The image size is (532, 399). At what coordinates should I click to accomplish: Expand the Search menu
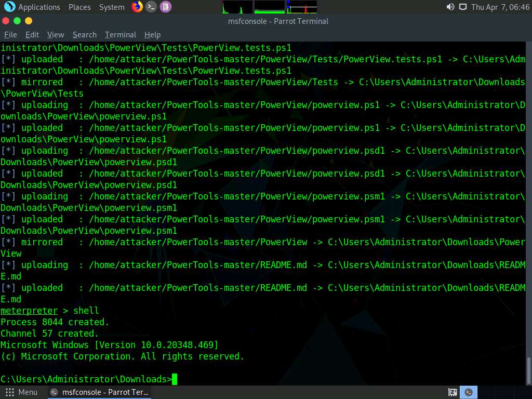tap(85, 35)
